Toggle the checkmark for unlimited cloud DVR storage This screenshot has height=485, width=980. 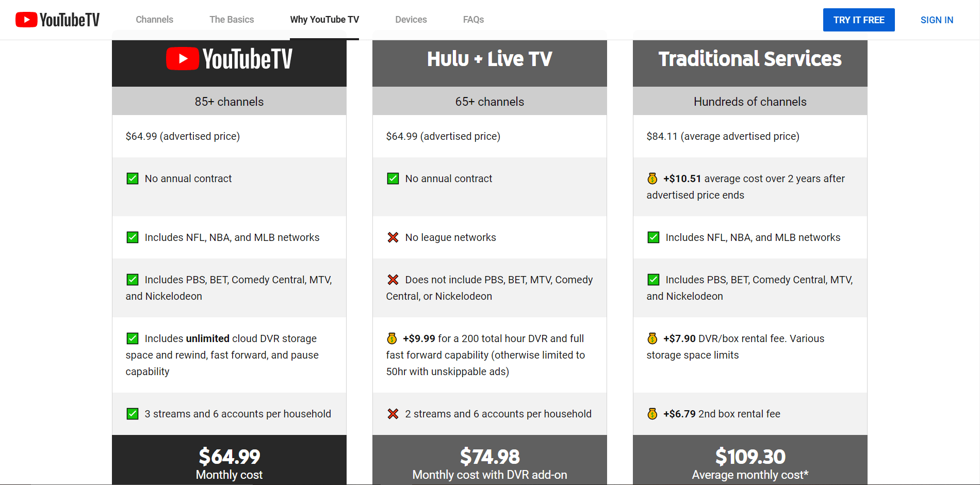pos(133,338)
